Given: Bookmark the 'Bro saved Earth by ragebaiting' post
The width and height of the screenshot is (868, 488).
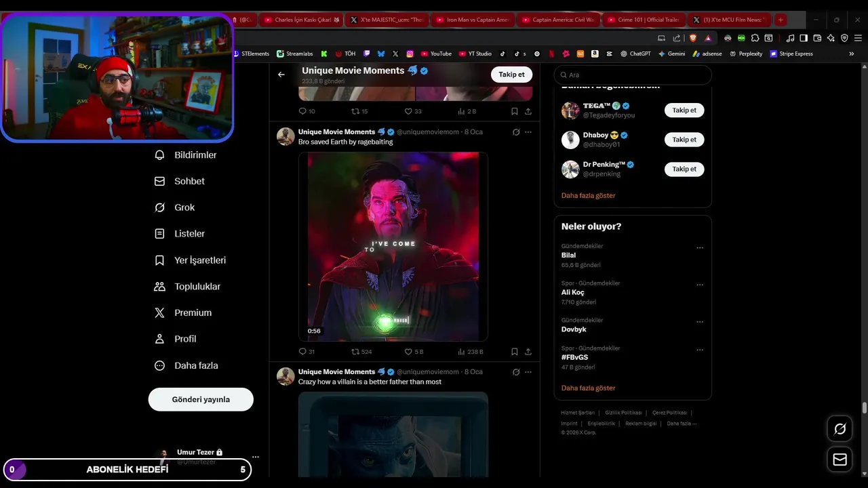Looking at the screenshot, I should [x=515, y=352].
